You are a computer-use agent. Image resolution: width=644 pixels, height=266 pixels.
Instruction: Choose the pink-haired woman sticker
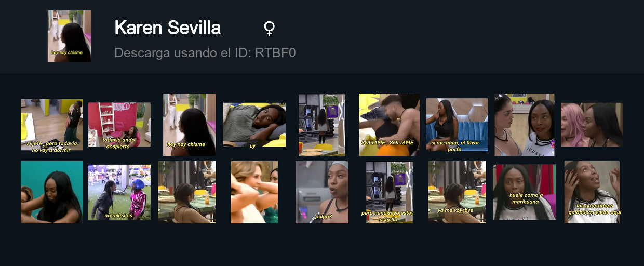pyautogui.click(x=592, y=125)
